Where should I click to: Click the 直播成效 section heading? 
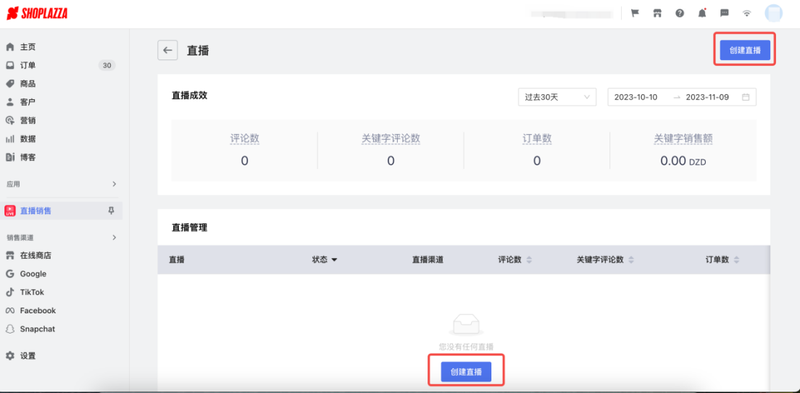tap(189, 95)
